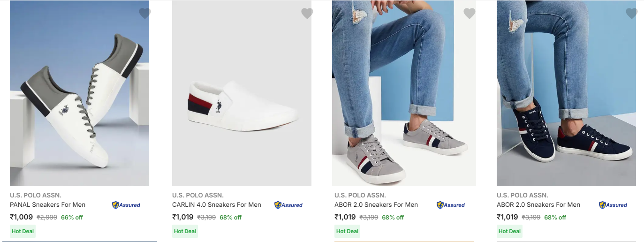Click Assured badge on PANAL Sneakers
644x242 pixels.
coord(126,205)
